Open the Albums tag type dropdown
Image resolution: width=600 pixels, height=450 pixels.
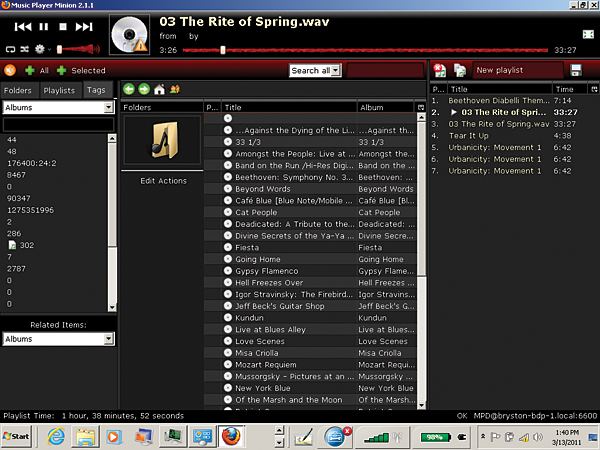pos(59,108)
